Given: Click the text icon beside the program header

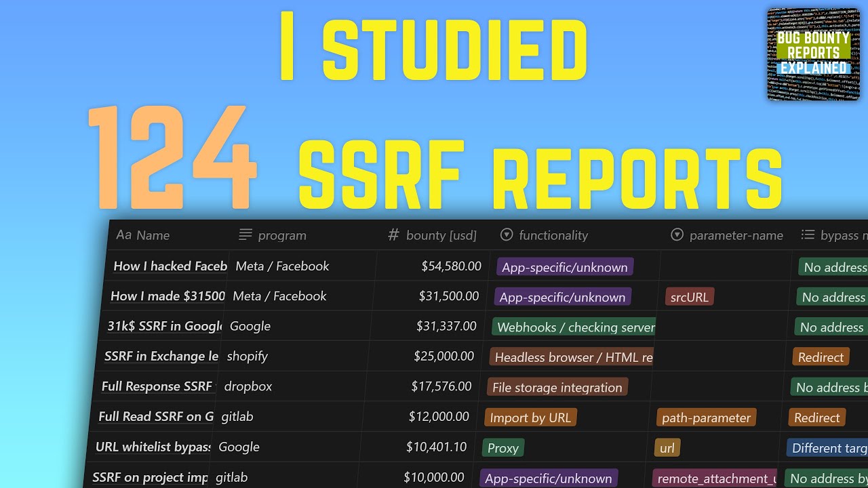Looking at the screenshot, I should coord(244,235).
